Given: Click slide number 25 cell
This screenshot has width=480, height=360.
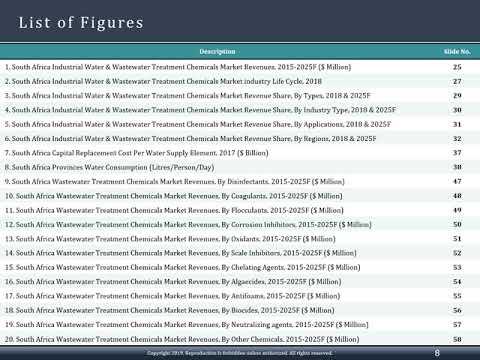Looking at the screenshot, I should (457, 67).
